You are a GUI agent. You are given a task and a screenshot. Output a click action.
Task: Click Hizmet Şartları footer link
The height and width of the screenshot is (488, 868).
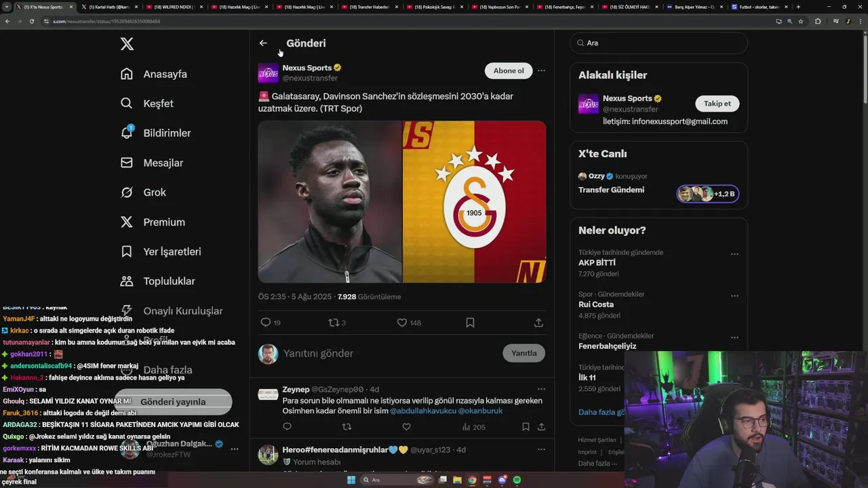pos(597,440)
